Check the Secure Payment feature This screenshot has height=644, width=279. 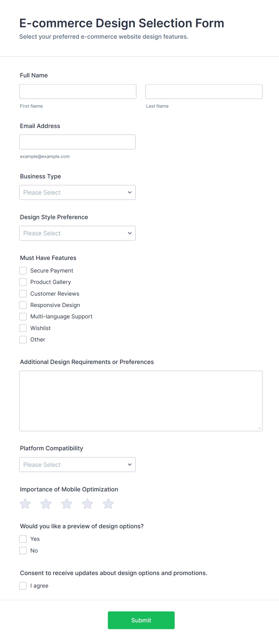tap(23, 271)
